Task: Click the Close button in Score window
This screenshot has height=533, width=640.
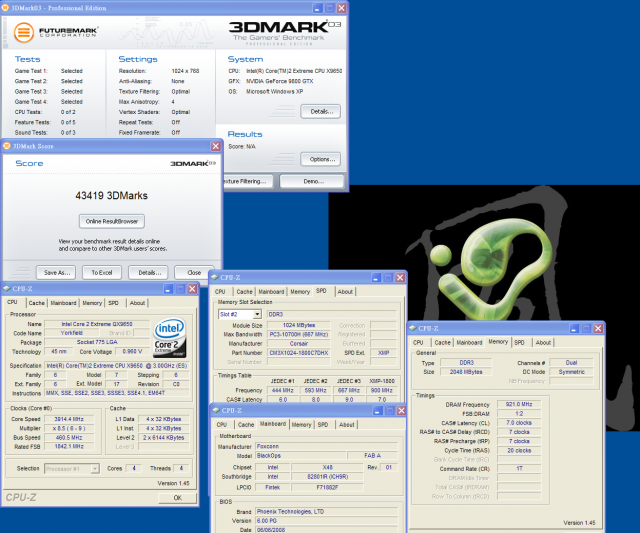Action: click(194, 273)
